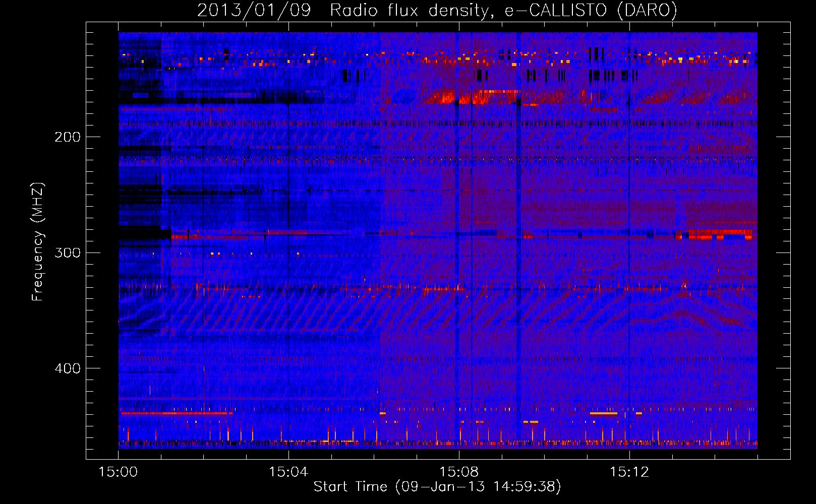Click the 'Start Time (09-Jan-13 14:59:38)' label

coord(437,487)
